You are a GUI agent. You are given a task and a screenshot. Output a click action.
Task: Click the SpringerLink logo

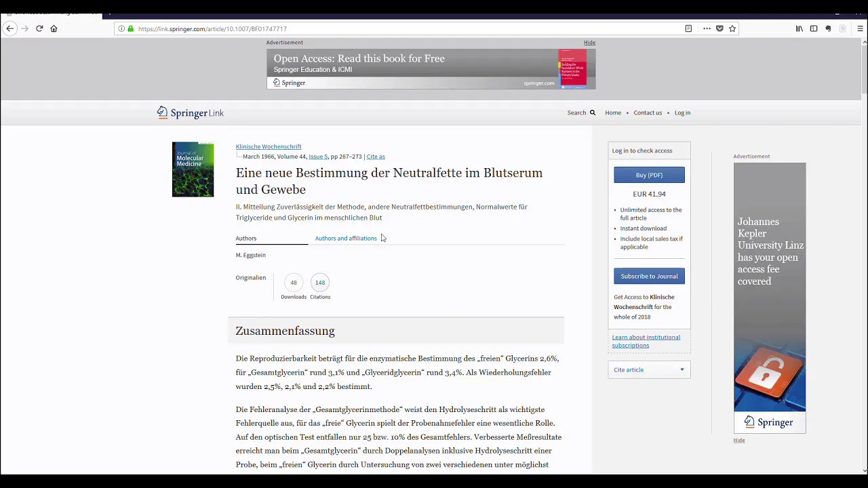[x=191, y=113]
